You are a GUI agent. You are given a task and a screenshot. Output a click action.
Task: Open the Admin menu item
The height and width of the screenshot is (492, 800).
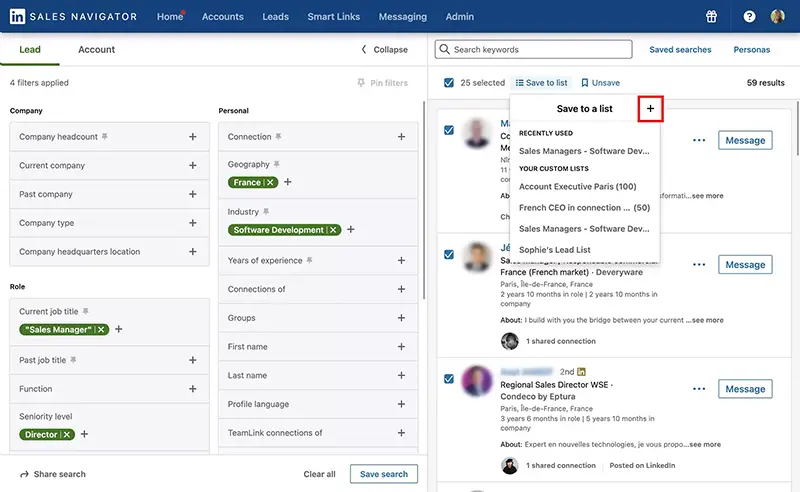coord(460,16)
